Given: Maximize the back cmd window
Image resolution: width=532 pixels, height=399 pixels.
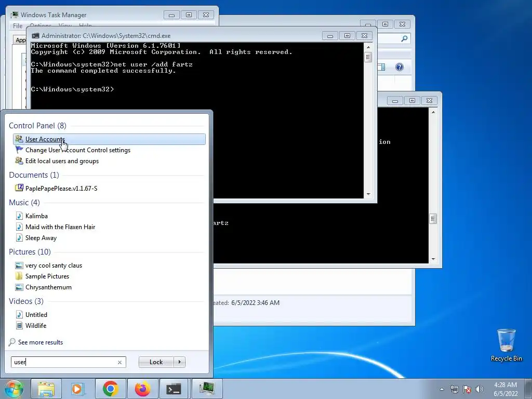Looking at the screenshot, I should click(412, 100).
